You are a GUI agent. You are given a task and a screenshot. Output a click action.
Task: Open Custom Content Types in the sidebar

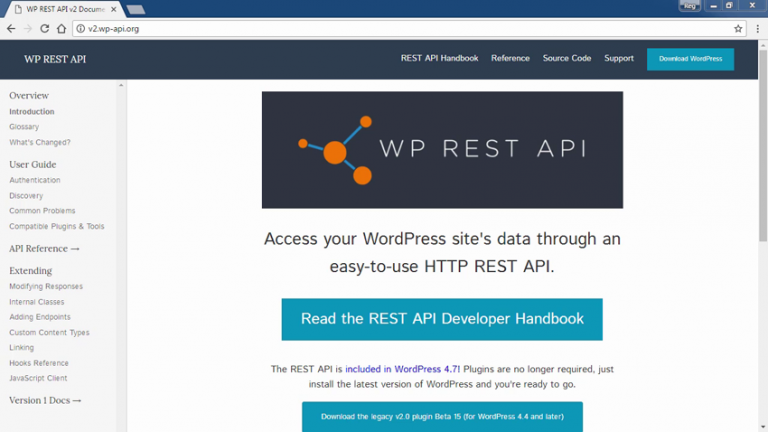pyautogui.click(x=49, y=333)
